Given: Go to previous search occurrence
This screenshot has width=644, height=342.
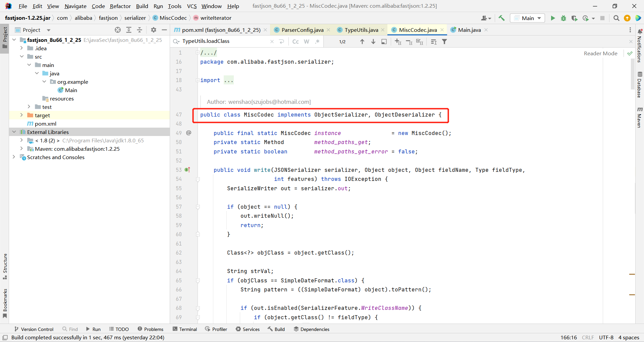Looking at the screenshot, I should [362, 42].
